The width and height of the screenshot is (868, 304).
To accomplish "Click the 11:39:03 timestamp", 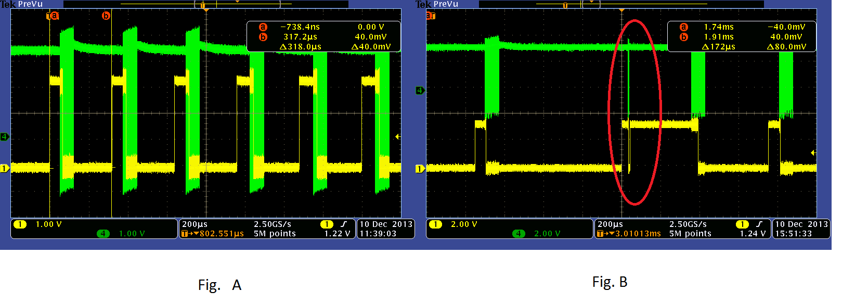I will tap(378, 234).
